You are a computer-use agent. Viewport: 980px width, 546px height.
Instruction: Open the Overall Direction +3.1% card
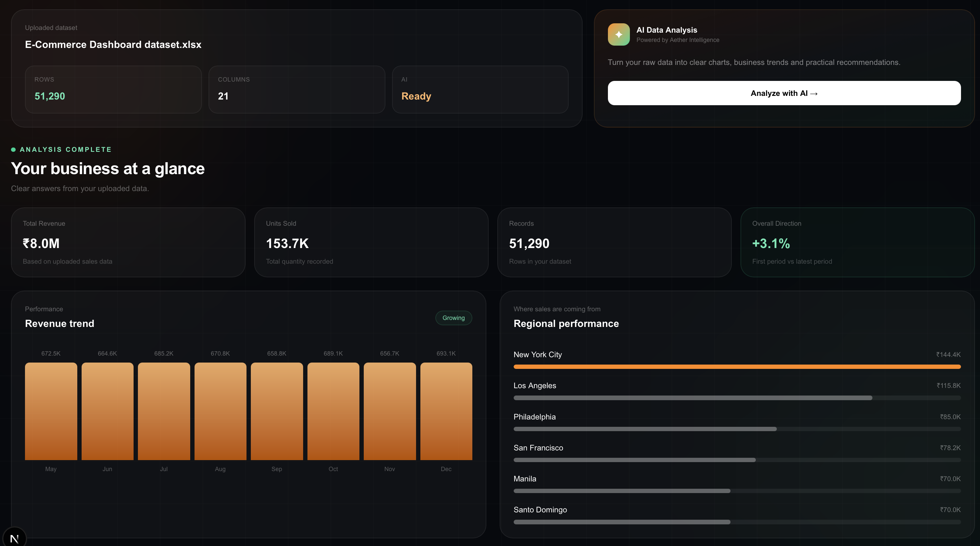point(857,242)
